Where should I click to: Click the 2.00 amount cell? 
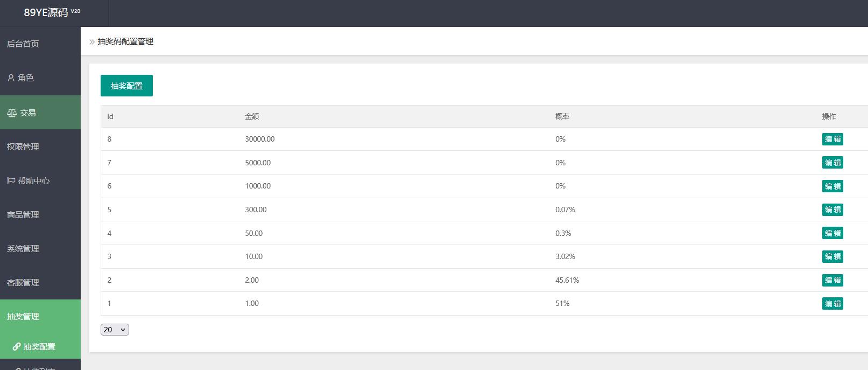(x=252, y=280)
